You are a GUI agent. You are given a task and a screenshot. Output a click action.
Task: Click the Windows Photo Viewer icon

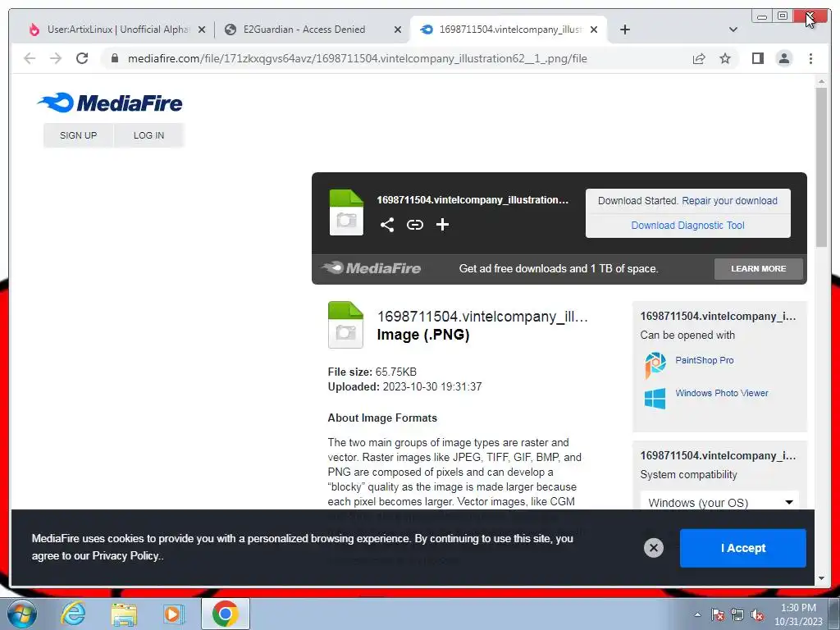(655, 399)
